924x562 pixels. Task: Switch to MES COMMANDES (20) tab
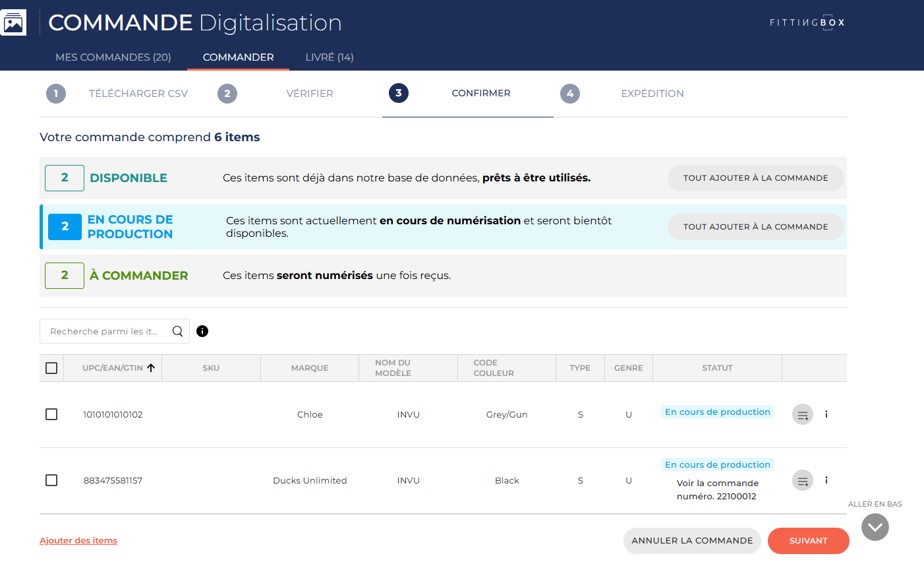click(113, 57)
